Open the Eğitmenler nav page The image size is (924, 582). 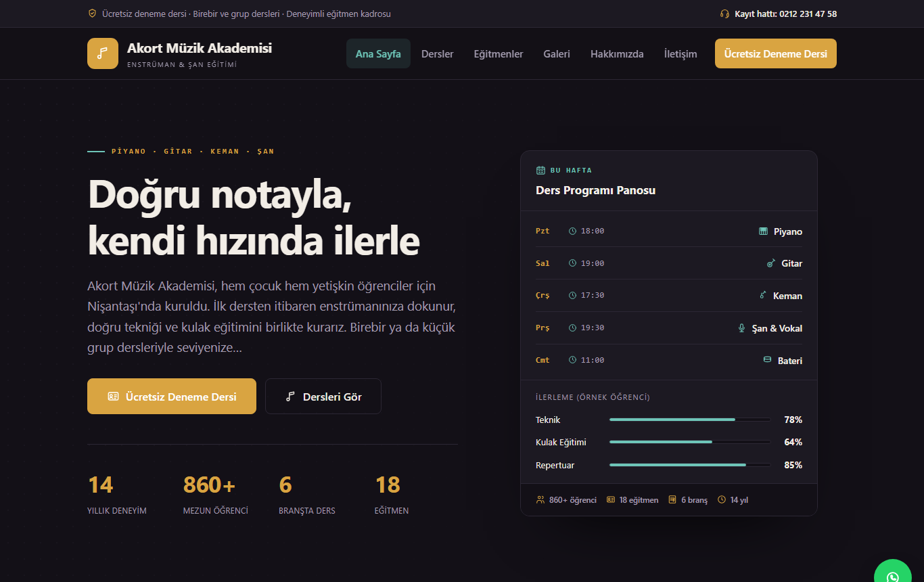(499, 53)
